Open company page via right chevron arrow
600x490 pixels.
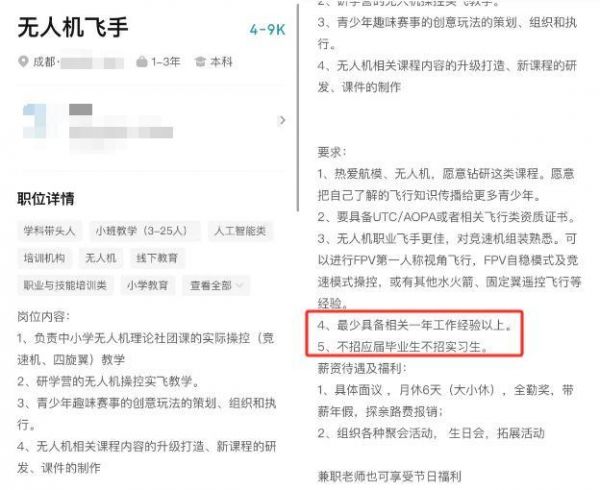tap(282, 120)
